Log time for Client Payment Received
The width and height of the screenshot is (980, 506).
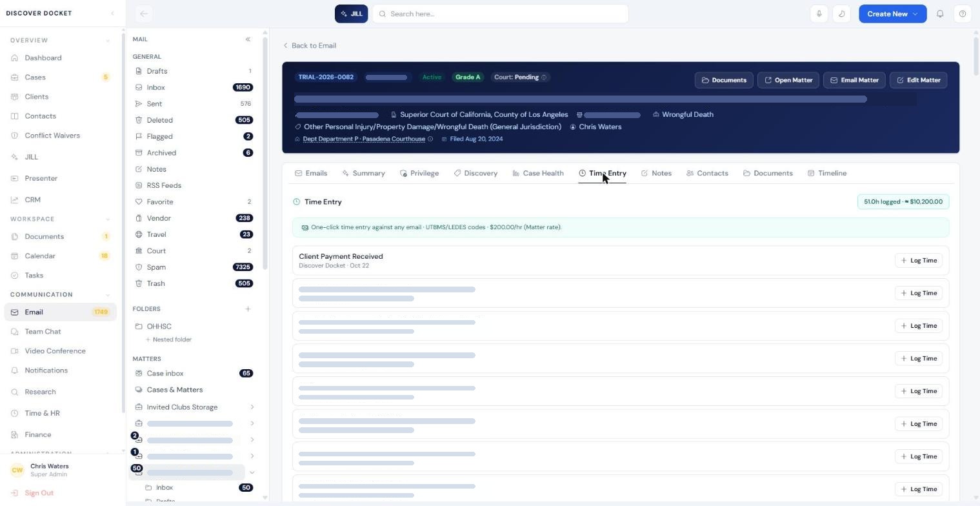pyautogui.click(x=918, y=261)
